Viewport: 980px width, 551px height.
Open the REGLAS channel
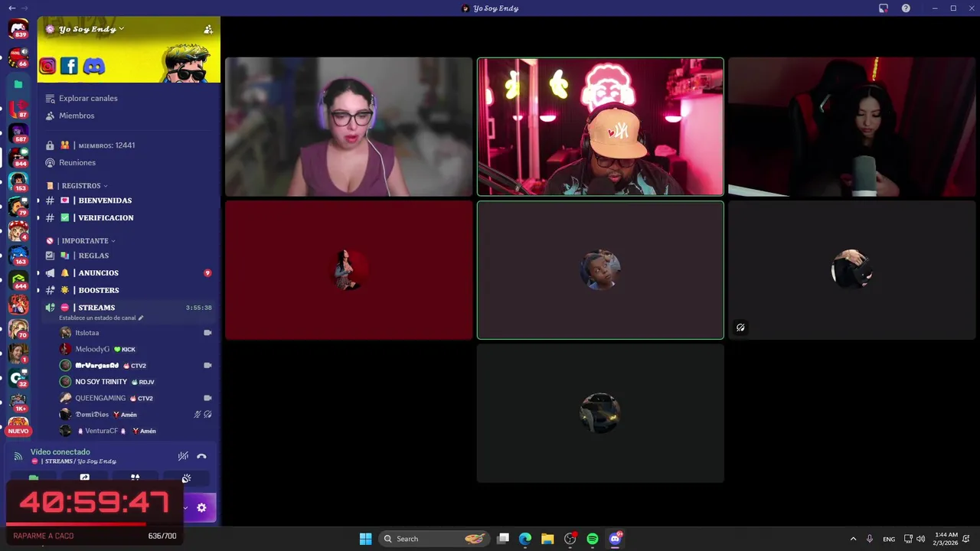point(129,256)
